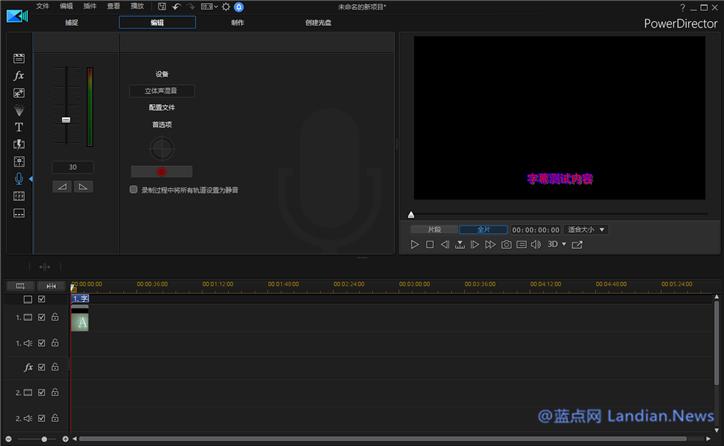Viewport: 724px width, 446px height.
Task: Click the recording volume slider handle
Action: tap(66, 119)
